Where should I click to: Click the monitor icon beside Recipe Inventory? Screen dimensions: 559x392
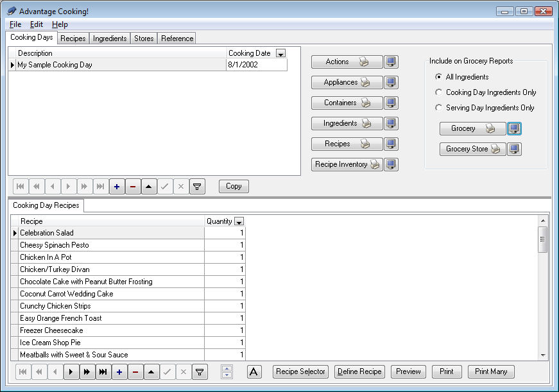pos(391,165)
